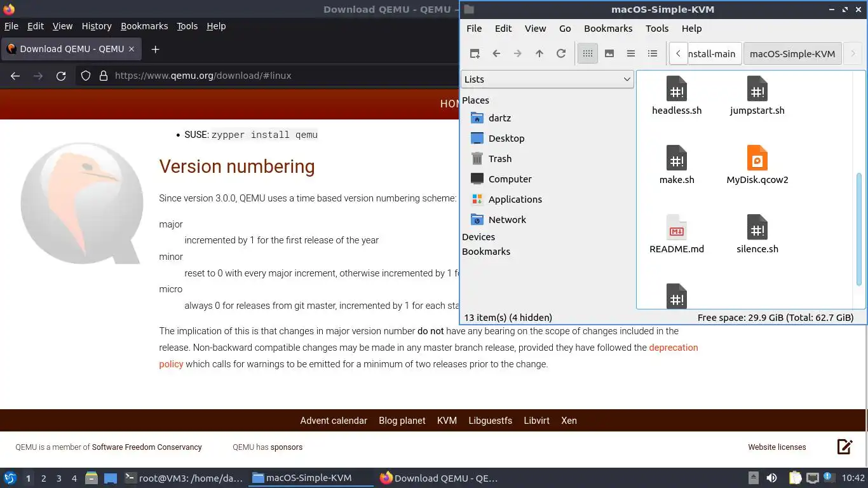Open file manager Edit menu
Screen dimensions: 868x488
click(503, 29)
